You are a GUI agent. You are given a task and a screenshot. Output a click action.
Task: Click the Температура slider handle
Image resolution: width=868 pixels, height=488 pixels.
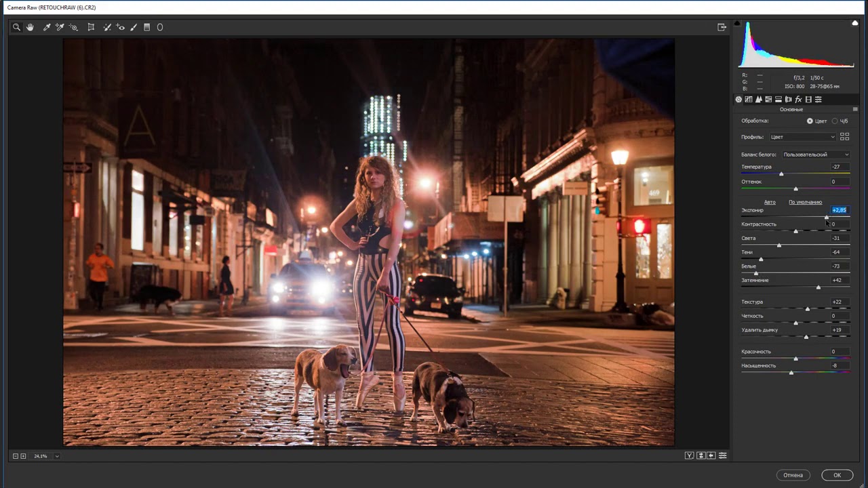(781, 174)
